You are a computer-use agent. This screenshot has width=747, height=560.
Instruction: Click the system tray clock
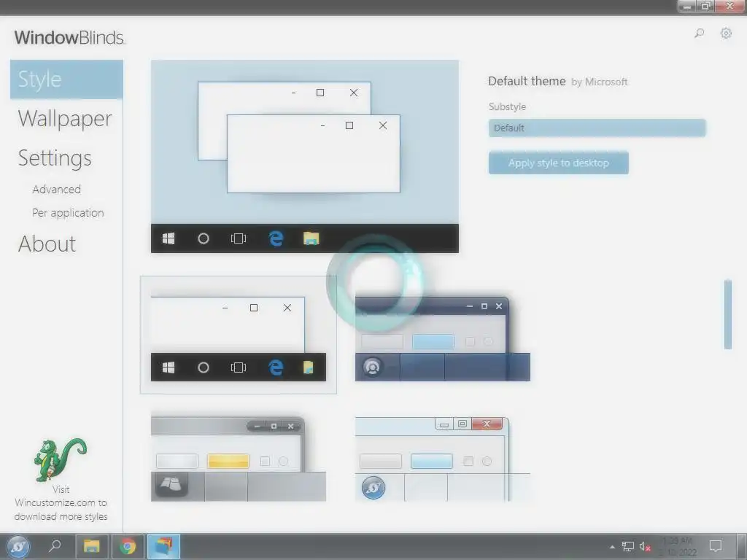(678, 547)
